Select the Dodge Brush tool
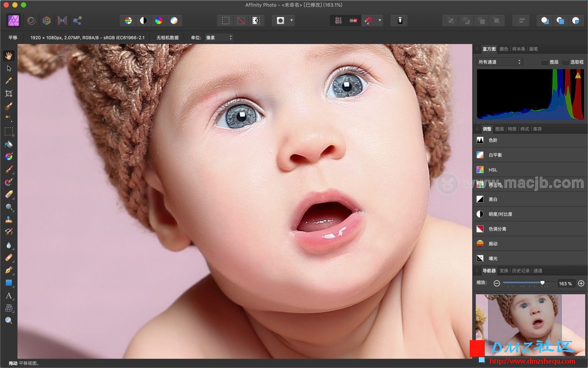 [9, 207]
